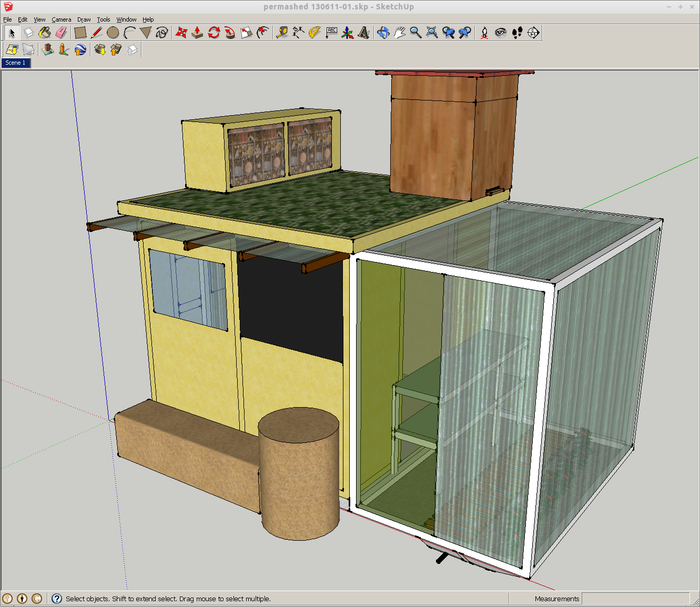Activate the Line (pencil) tool
This screenshot has width=700, height=607.
96,32
